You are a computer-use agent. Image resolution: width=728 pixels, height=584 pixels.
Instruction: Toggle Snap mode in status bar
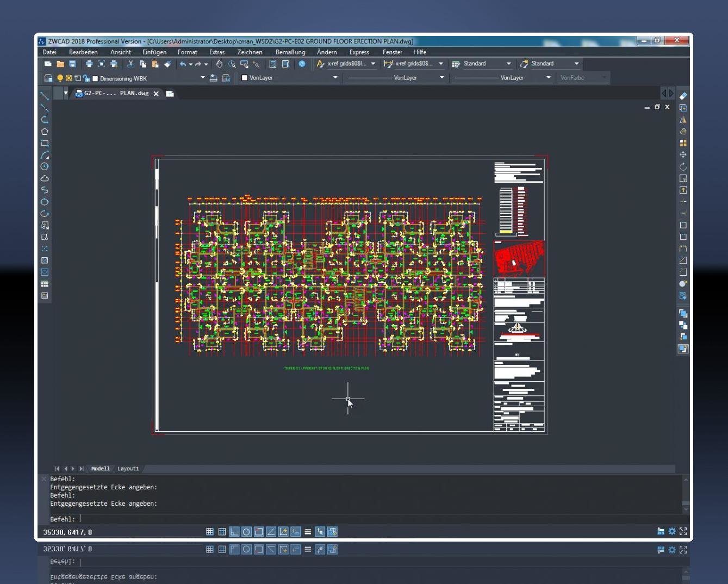[210, 532]
